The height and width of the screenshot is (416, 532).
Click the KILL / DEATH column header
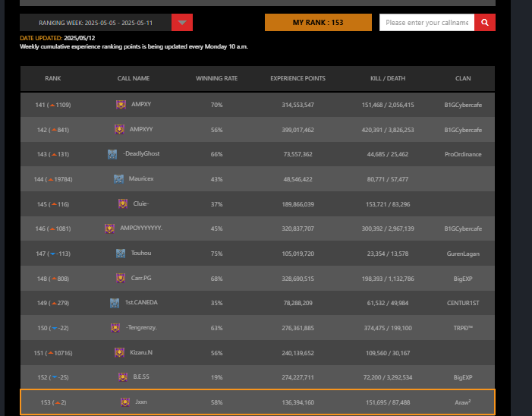tap(388, 78)
